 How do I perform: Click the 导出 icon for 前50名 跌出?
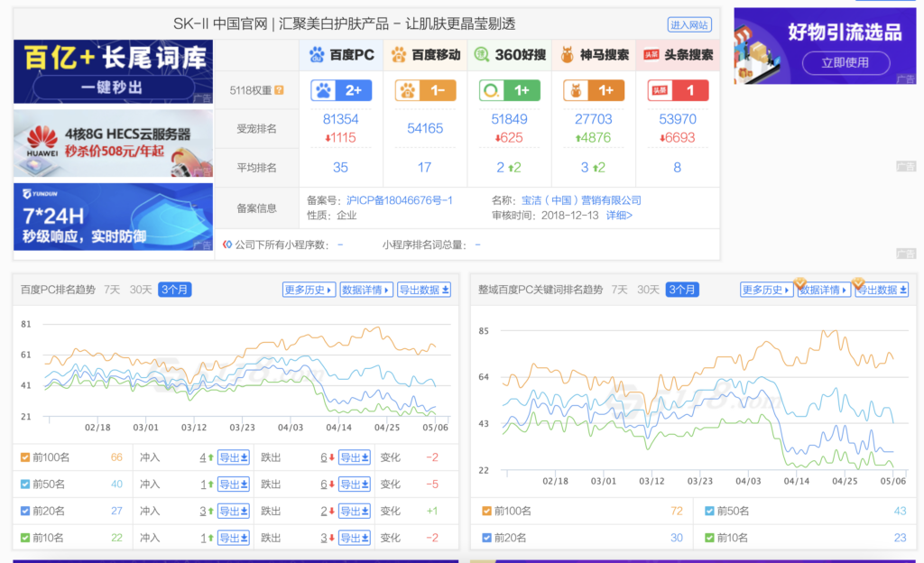pos(354,485)
